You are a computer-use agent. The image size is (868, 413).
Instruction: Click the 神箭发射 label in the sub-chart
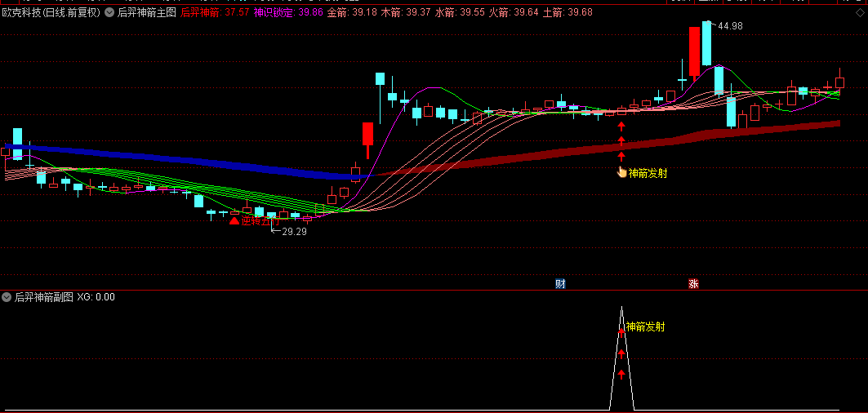pyautogui.click(x=645, y=326)
